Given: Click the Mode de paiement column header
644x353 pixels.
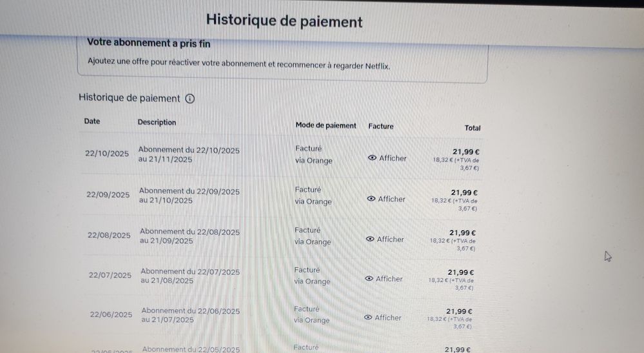Looking at the screenshot, I should click(326, 126).
